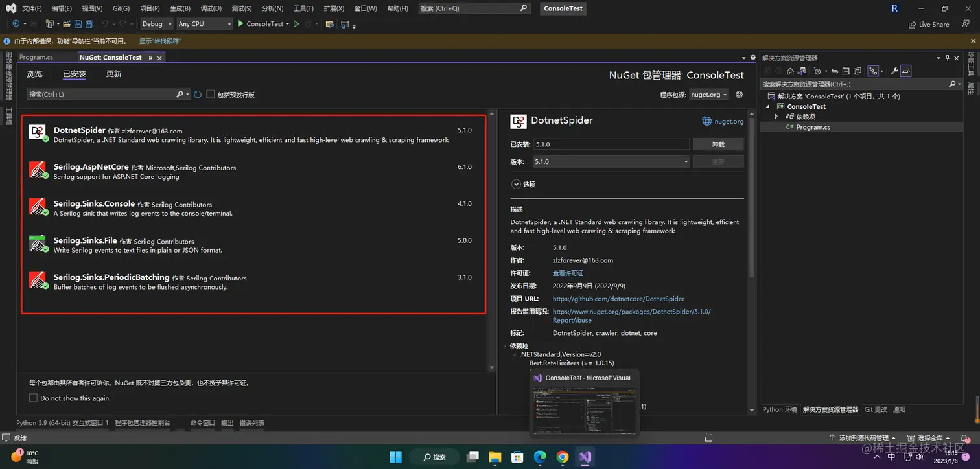The height and width of the screenshot is (469, 980).
Task: Switch to the 浏览 Browse tab
Action: [34, 74]
